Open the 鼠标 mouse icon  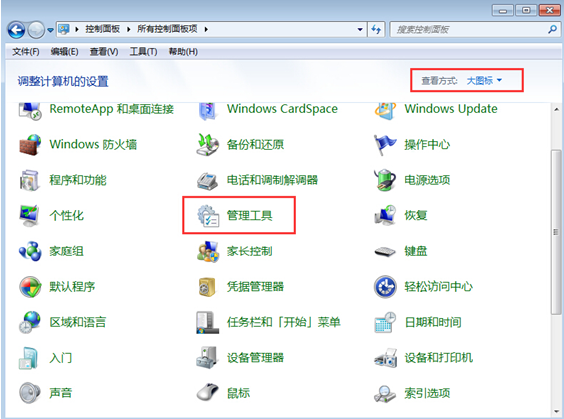pyautogui.click(x=208, y=392)
